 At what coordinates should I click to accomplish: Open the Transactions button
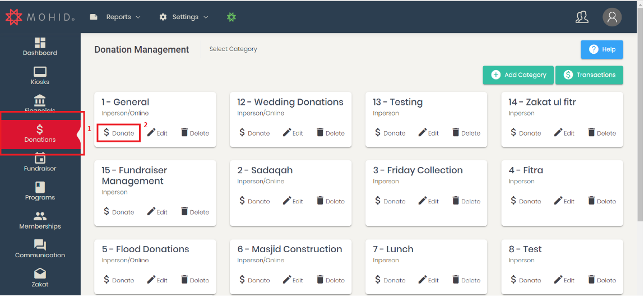point(589,75)
